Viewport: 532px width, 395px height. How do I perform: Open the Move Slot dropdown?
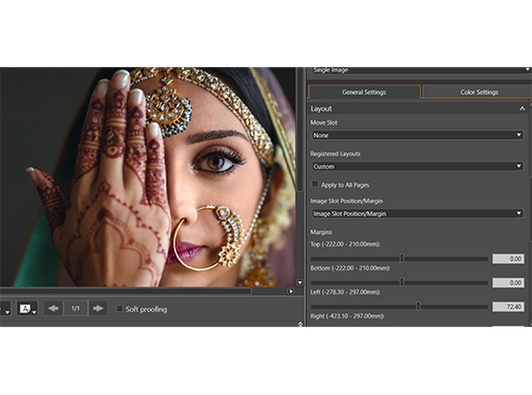coord(417,135)
